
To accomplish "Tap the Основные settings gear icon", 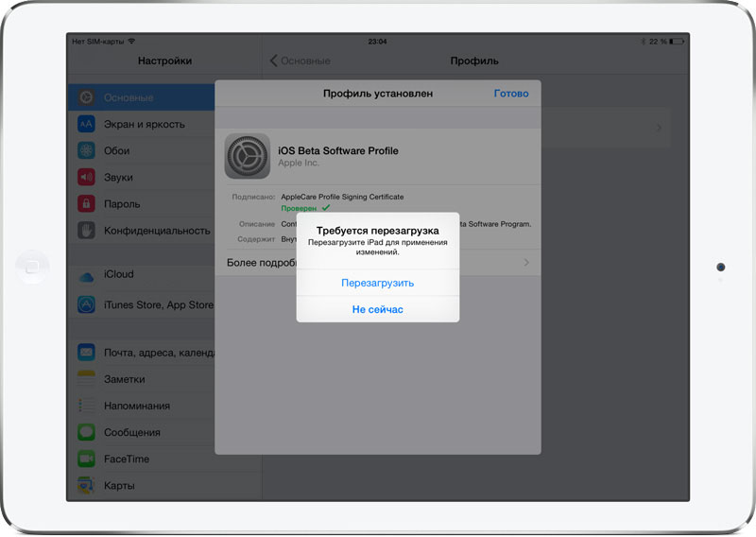I will coord(86,97).
